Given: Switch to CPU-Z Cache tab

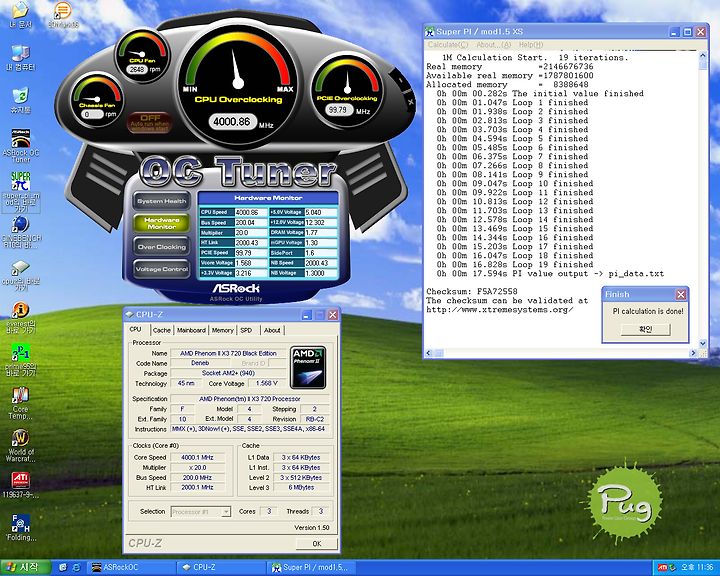Looking at the screenshot, I should [x=162, y=330].
